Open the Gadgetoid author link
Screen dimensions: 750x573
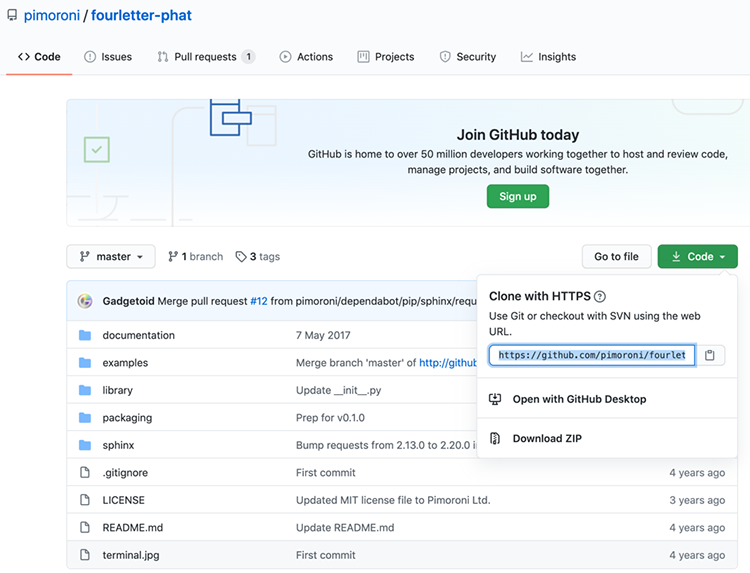[128, 301]
